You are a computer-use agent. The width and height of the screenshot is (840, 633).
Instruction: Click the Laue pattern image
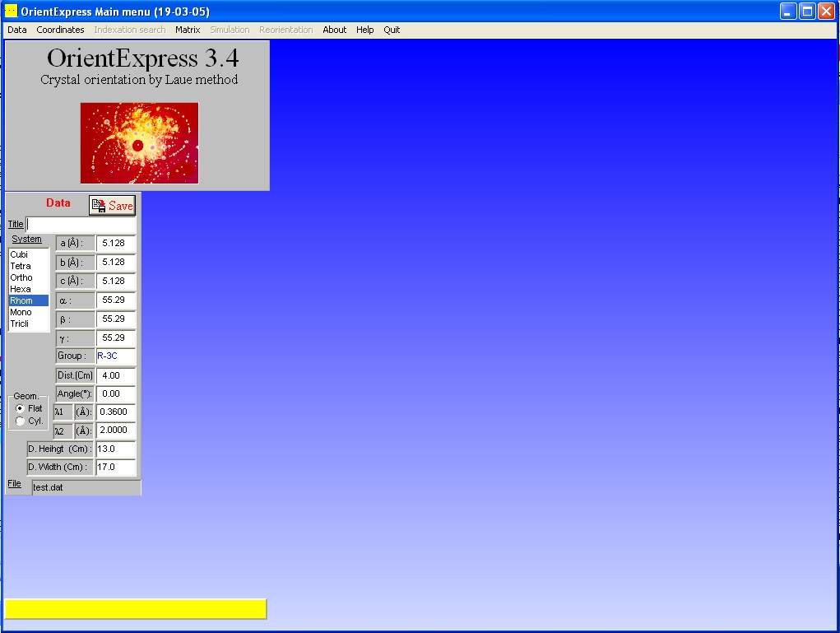click(x=139, y=143)
